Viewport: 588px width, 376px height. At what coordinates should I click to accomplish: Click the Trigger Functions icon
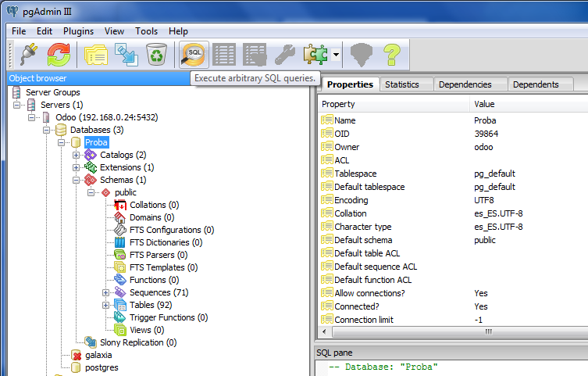click(x=120, y=317)
